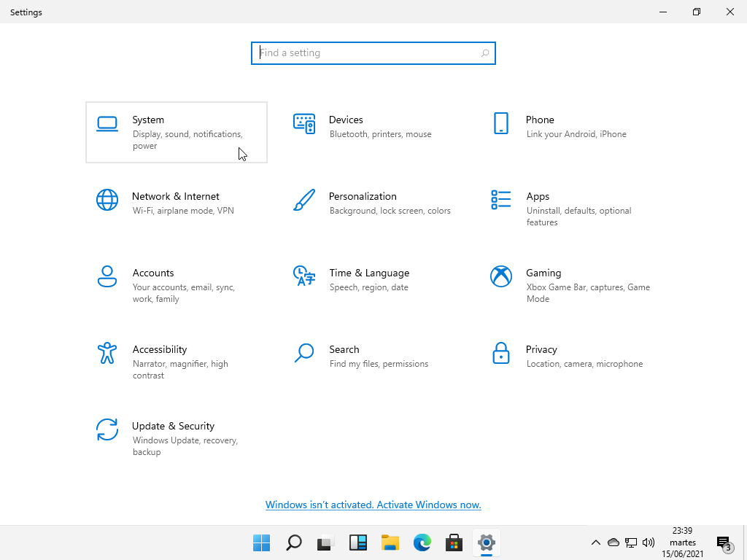Click the Apps title text
The image size is (747, 560).
point(538,197)
